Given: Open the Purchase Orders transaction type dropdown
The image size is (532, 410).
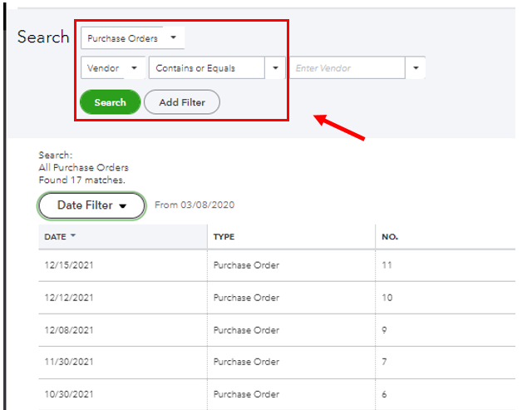Looking at the screenshot, I should point(132,38).
